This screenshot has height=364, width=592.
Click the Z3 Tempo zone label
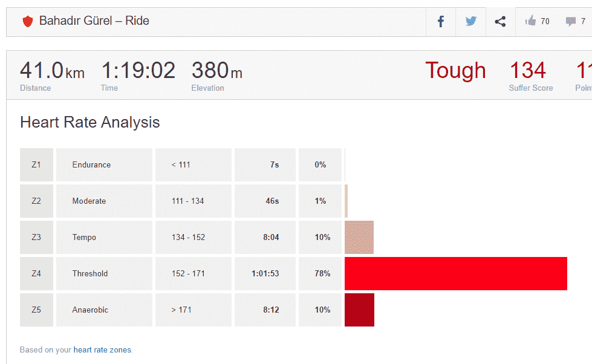point(84,237)
